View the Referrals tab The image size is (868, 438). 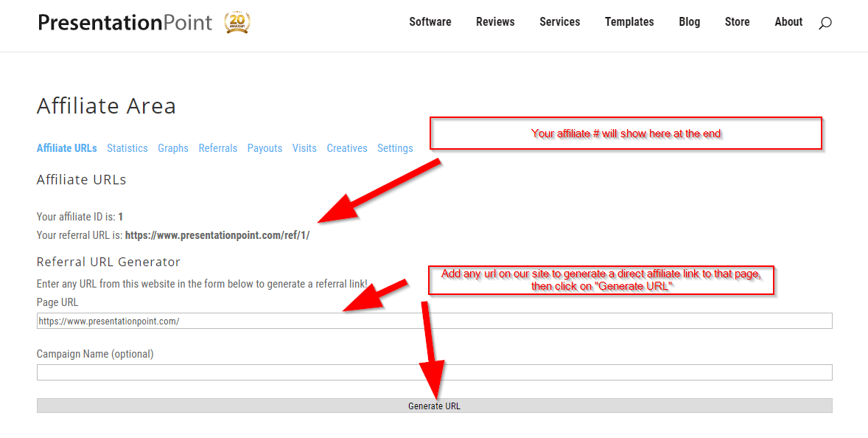[x=218, y=148]
